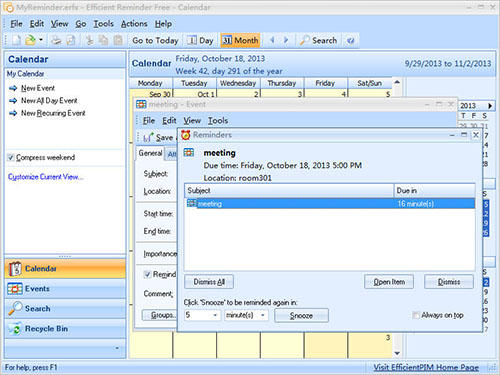Switch to Day view
Screen dimensions: 500x375
(200, 40)
